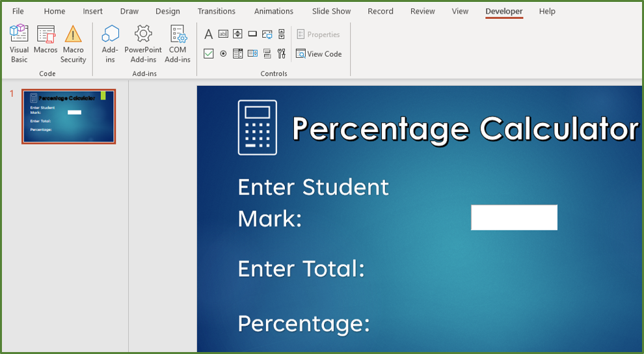644x354 pixels.
Task: Open COM Add-ins dialog
Action: pos(178,44)
